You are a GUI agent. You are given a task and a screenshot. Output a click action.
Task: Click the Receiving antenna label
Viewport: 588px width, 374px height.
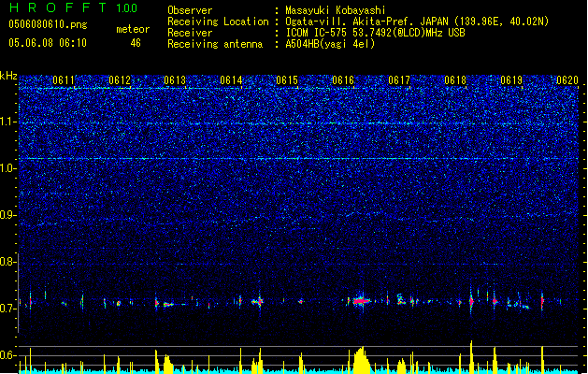pos(215,44)
